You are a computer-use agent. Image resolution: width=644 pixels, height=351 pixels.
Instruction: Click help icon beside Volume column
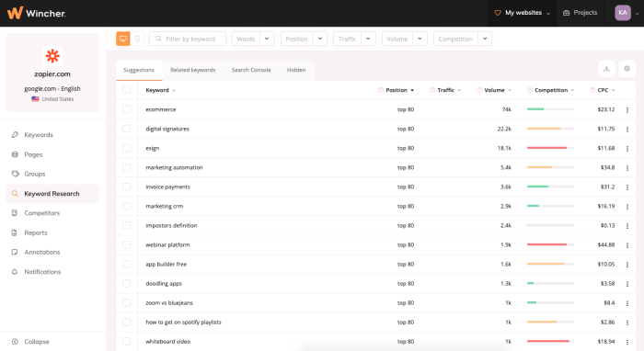click(x=479, y=90)
